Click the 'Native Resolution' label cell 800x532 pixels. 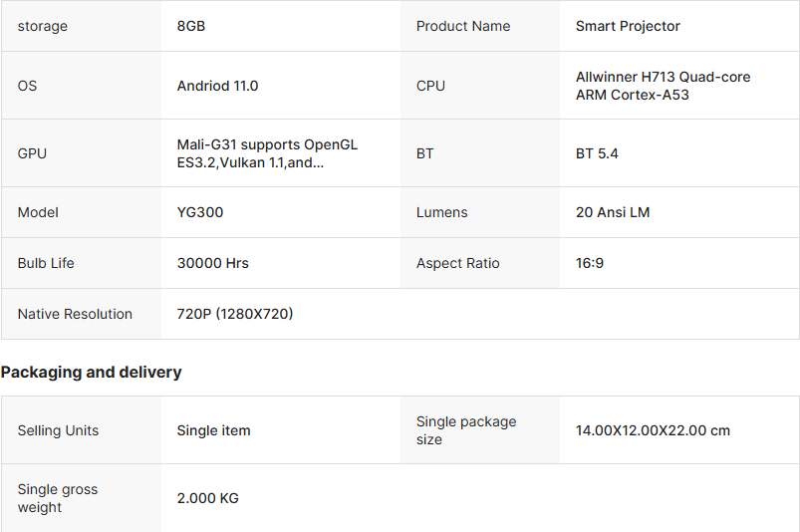tap(82, 314)
